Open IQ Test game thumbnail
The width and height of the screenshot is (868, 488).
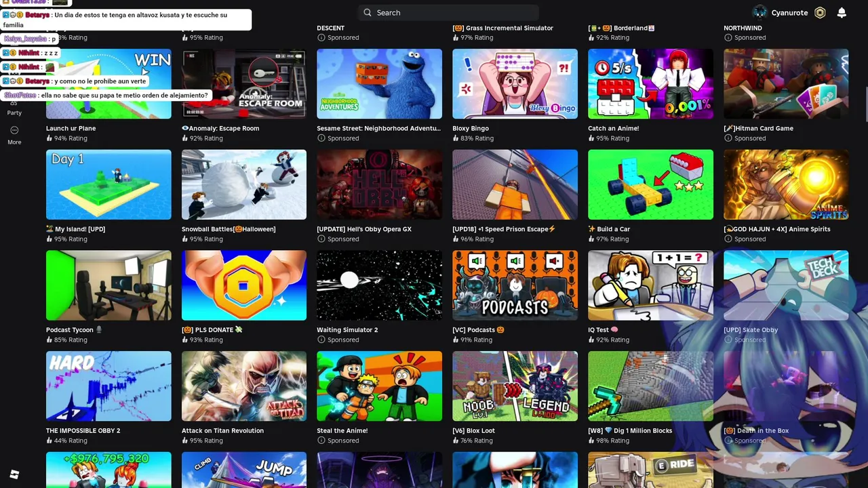650,285
